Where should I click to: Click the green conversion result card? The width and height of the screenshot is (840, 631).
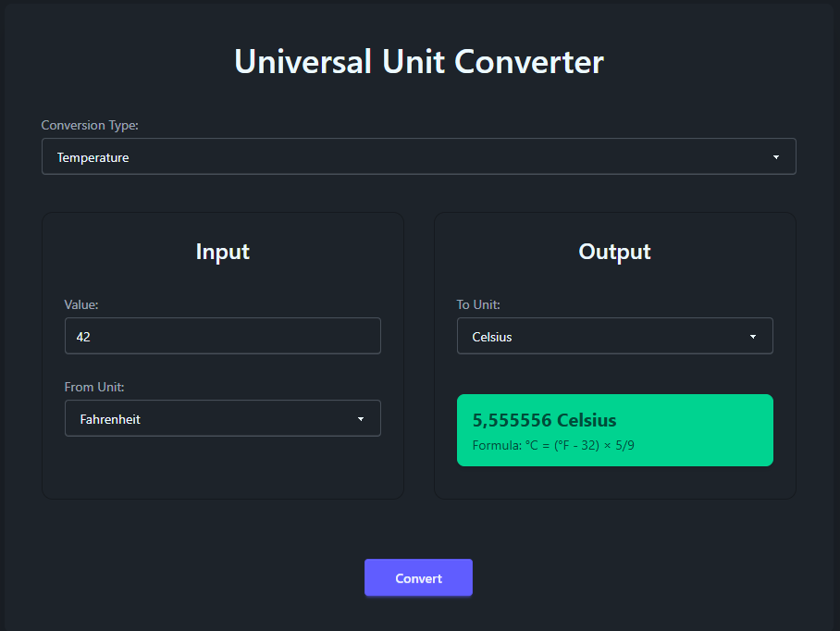point(614,429)
